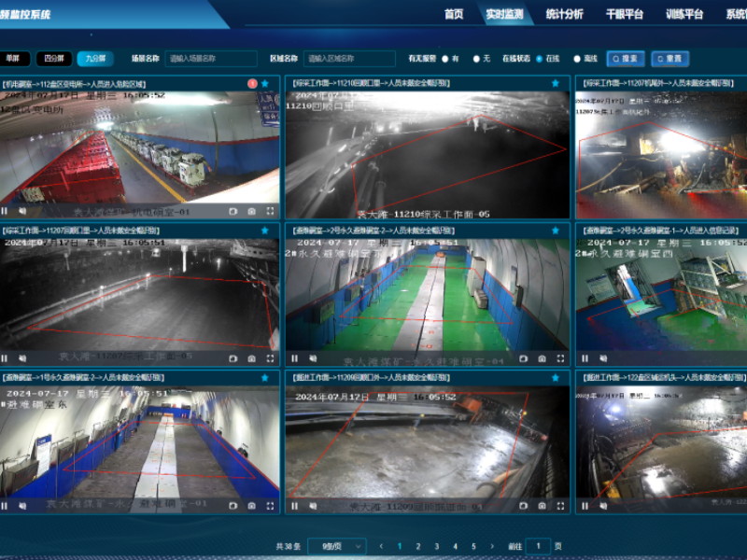Start recording on bottom-left camera feed
Viewport: 747px width, 560px height.
[232, 506]
